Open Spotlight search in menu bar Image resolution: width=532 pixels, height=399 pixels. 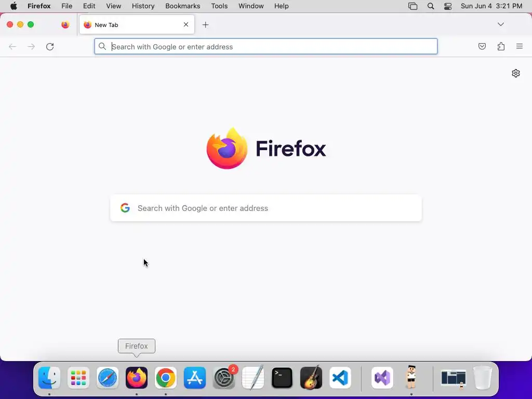431,6
